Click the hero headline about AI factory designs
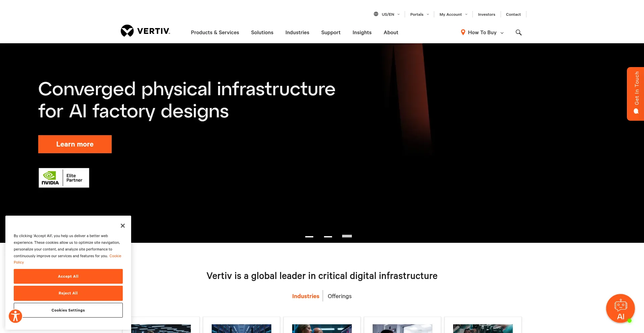Screen dimensions: 644x333 point(187,100)
